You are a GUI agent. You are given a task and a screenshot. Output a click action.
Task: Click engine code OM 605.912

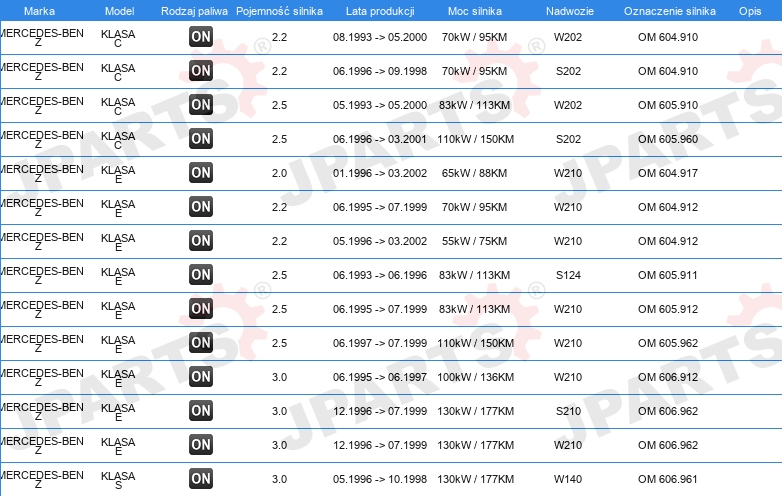point(668,309)
